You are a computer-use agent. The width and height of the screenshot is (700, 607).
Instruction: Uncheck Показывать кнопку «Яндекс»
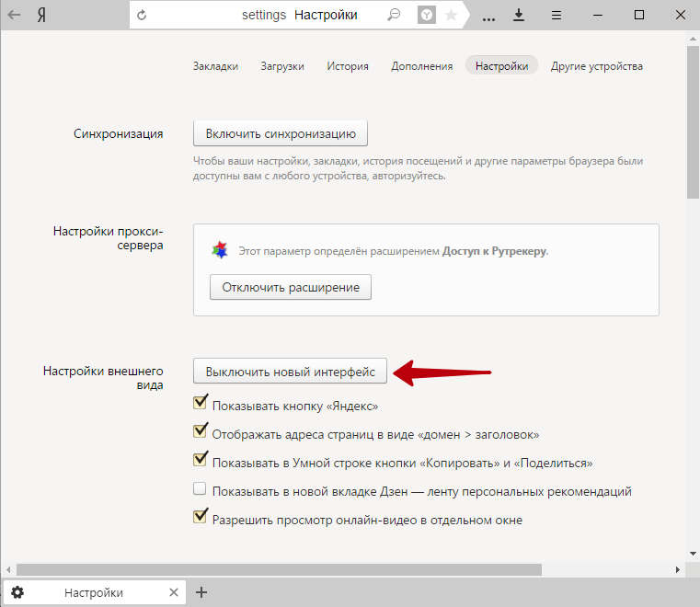point(200,402)
